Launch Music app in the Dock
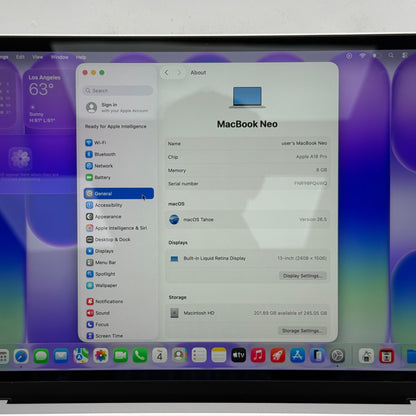 point(258,356)
